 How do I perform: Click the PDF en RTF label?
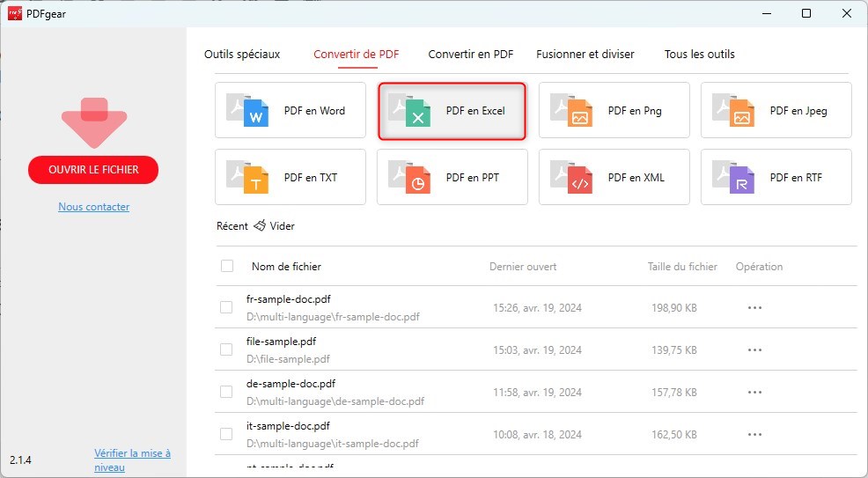[796, 178]
